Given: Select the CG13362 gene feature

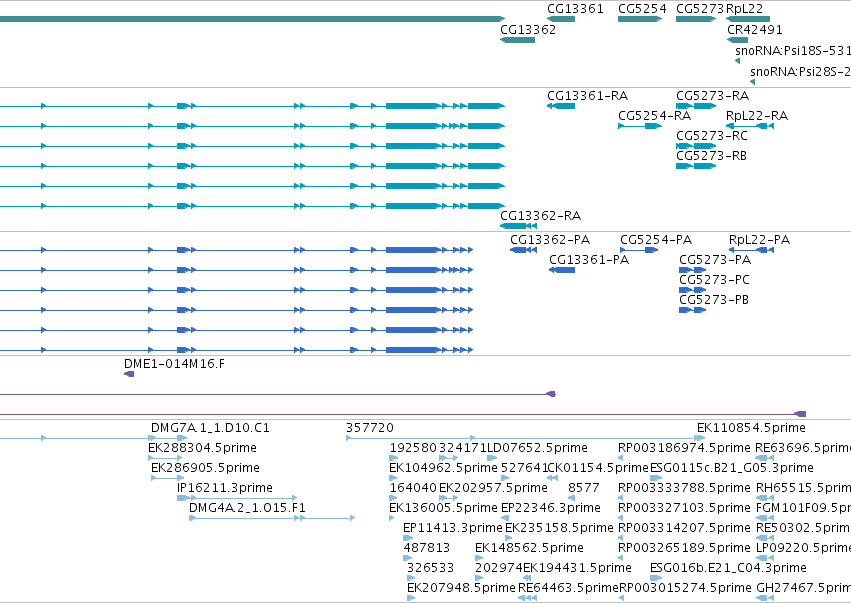Looking at the screenshot, I should click(x=517, y=40).
